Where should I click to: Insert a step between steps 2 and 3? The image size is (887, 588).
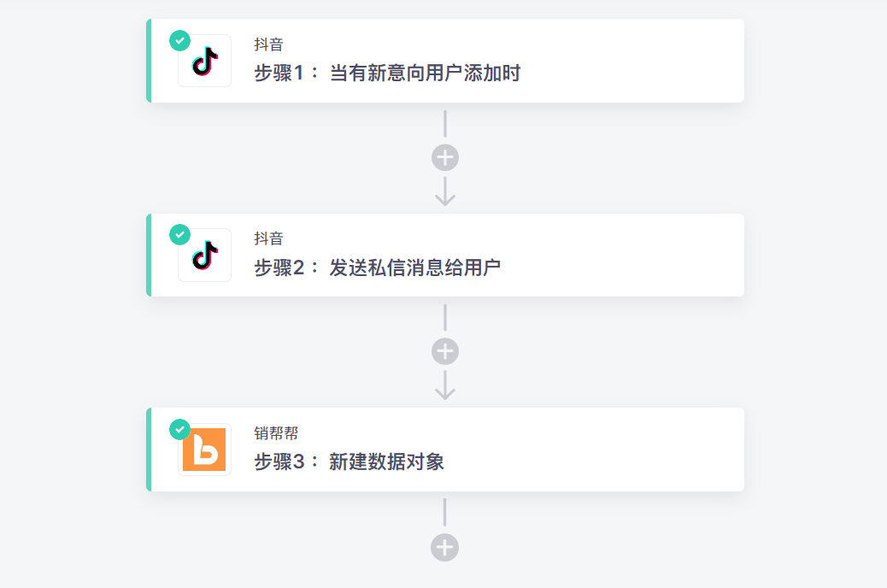(x=445, y=352)
